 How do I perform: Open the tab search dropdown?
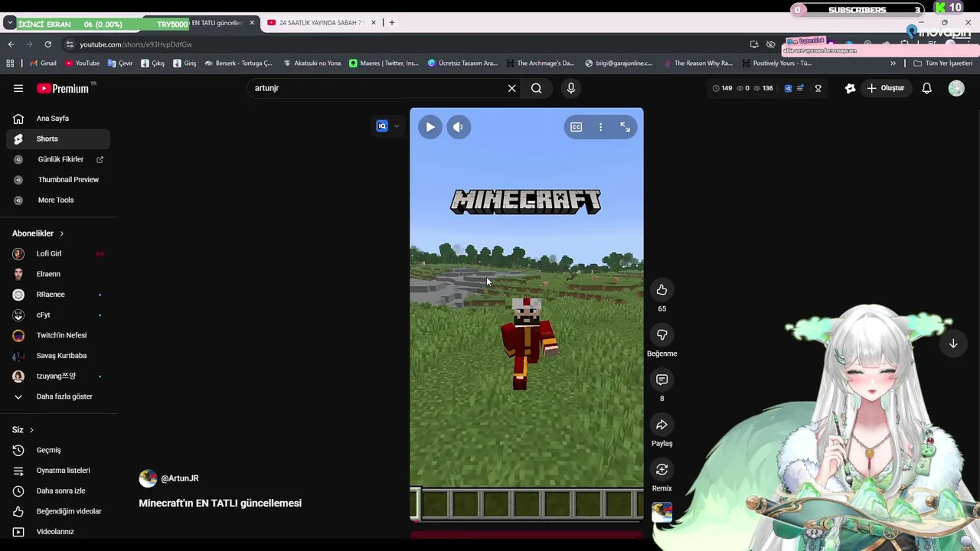[x=10, y=23]
